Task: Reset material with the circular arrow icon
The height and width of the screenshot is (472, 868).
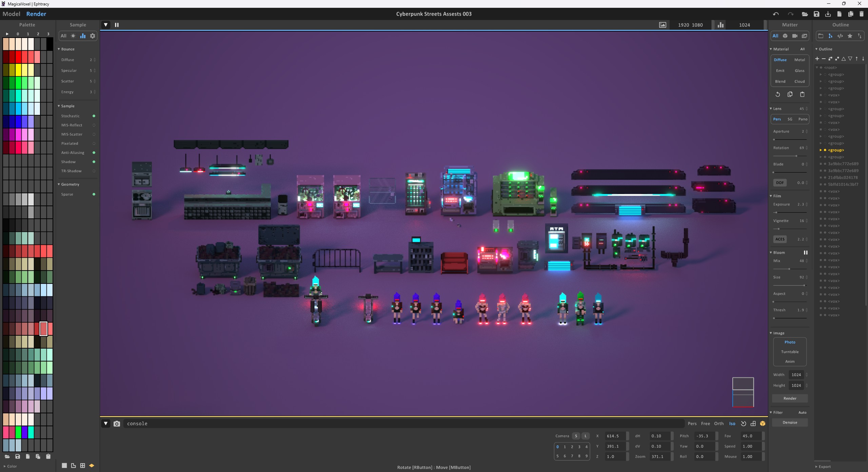Action: (x=778, y=94)
